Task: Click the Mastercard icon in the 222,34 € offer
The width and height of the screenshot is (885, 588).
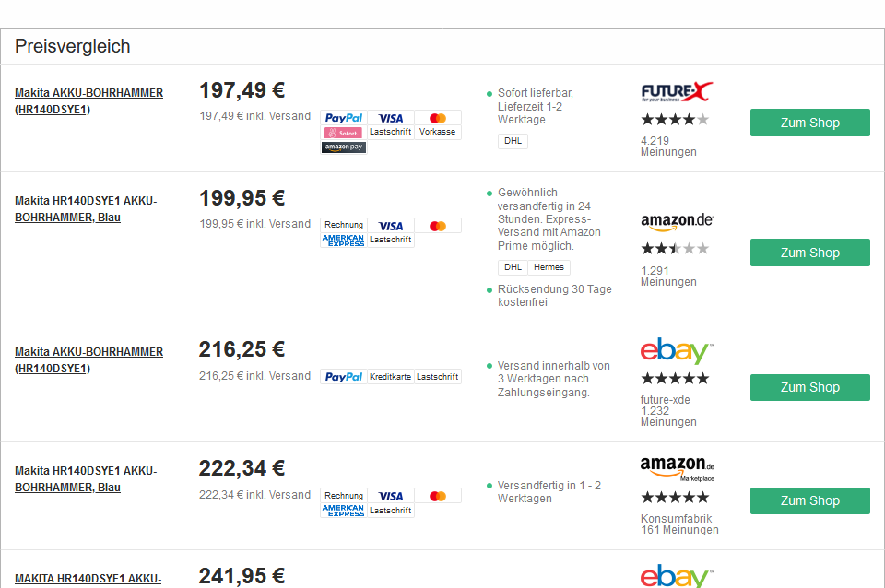Action: (438, 496)
